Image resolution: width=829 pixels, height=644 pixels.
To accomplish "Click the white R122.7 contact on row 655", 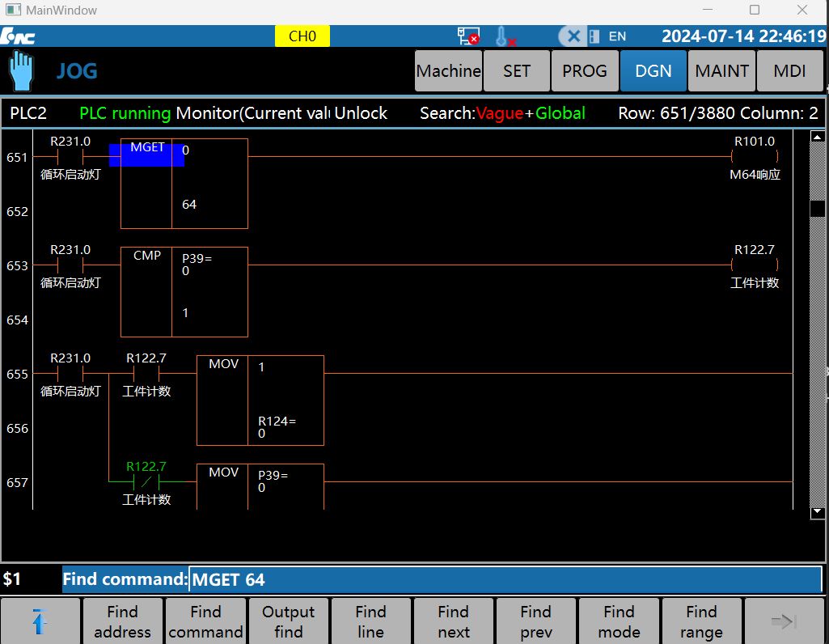I will click(x=146, y=373).
